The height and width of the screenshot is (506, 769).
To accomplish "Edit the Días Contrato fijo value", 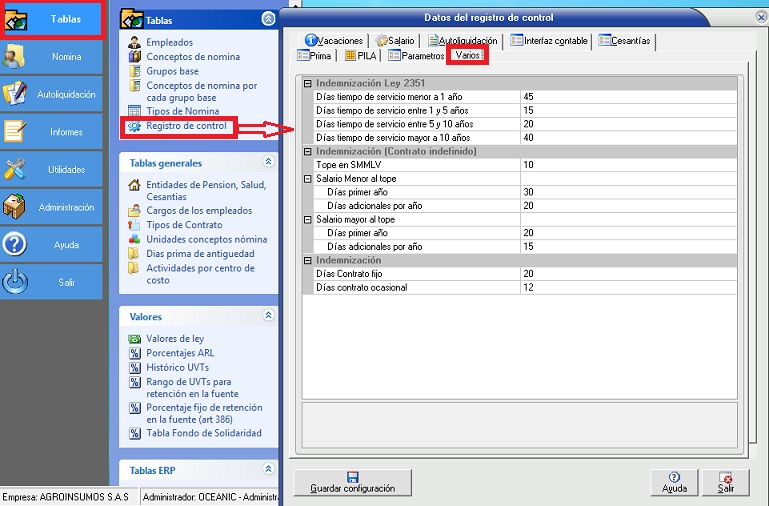I will click(x=628, y=273).
